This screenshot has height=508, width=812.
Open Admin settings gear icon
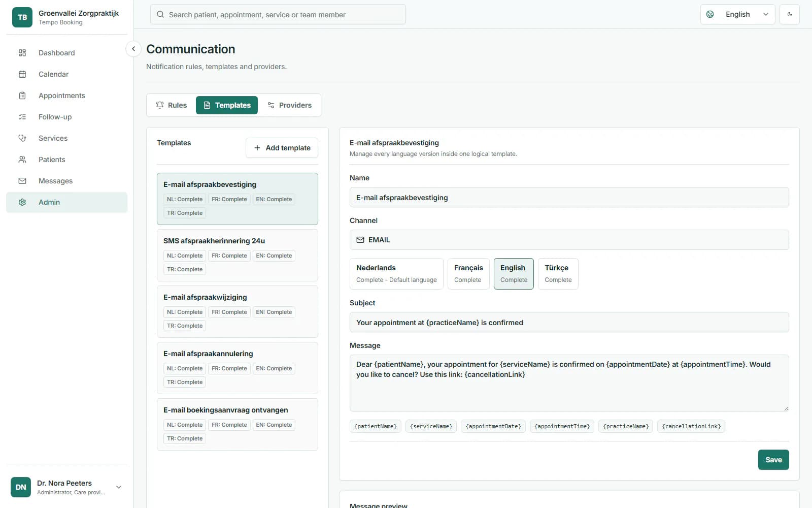pyautogui.click(x=22, y=202)
